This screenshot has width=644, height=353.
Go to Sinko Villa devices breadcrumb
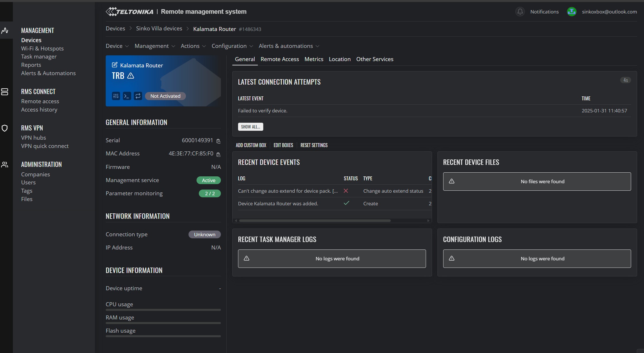coord(159,28)
